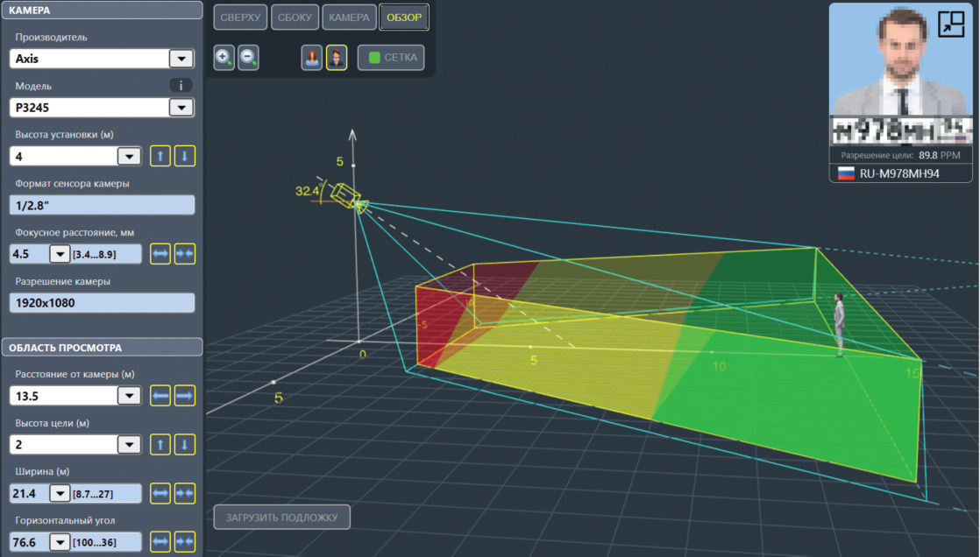Image resolution: width=980 pixels, height=557 pixels.
Task: Lower the target height with down arrow
Action: click(x=184, y=445)
